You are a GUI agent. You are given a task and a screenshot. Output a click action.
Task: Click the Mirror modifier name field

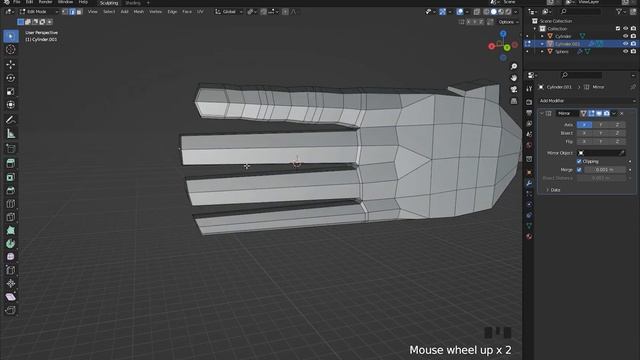(x=568, y=113)
